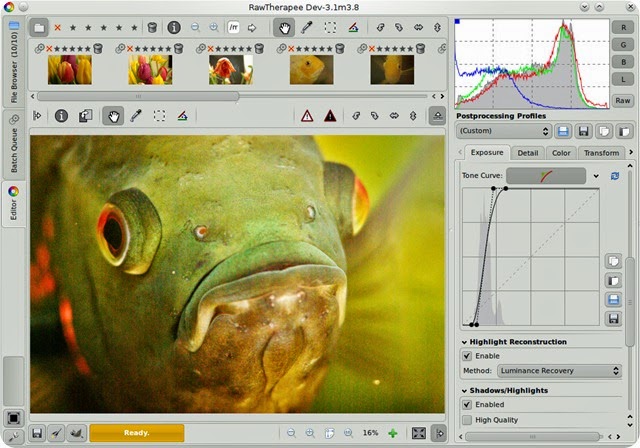
Task: Show more tabs after Transform arrow
Action: pyautogui.click(x=631, y=152)
